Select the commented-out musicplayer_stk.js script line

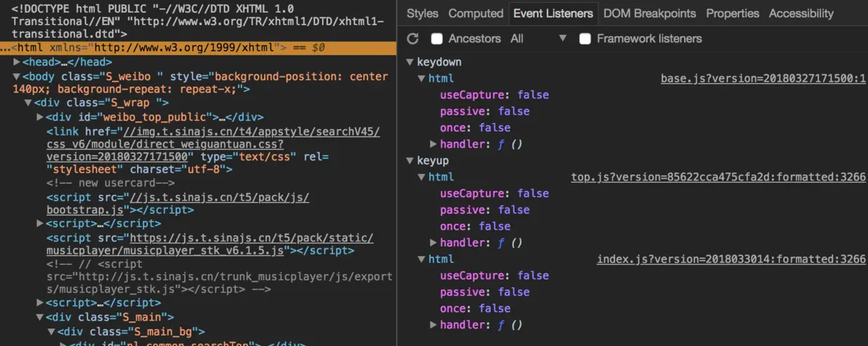coord(219,277)
